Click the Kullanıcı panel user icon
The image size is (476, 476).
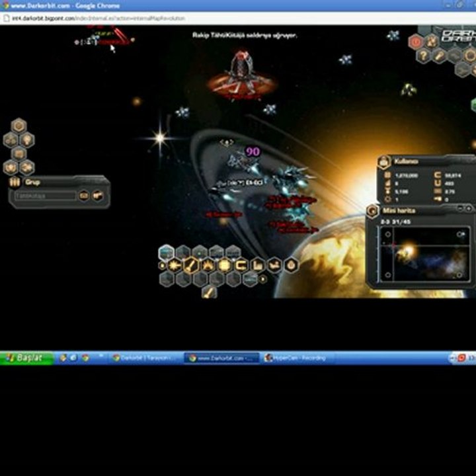click(384, 162)
